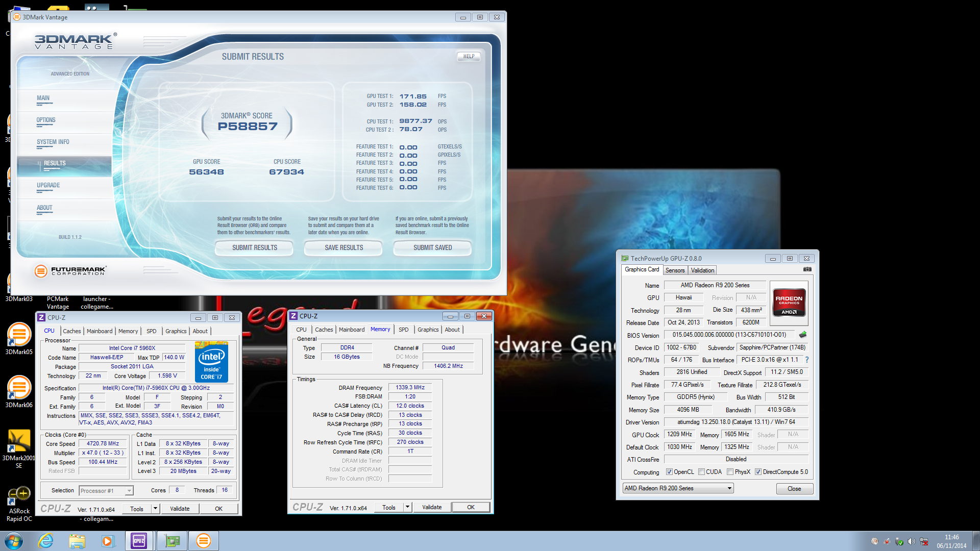
Task: Open the AMD Radeon R9 200 Series dropdown
Action: pyautogui.click(x=678, y=488)
